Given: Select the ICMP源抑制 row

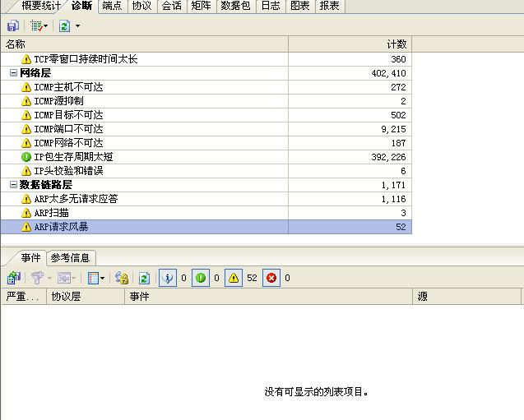Looking at the screenshot, I should click(206, 101).
